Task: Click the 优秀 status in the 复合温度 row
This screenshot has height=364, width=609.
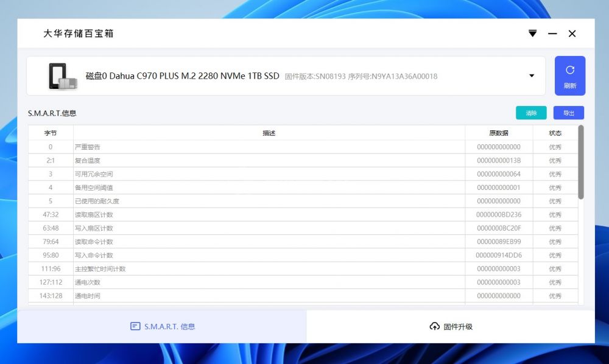Action: pos(555,161)
